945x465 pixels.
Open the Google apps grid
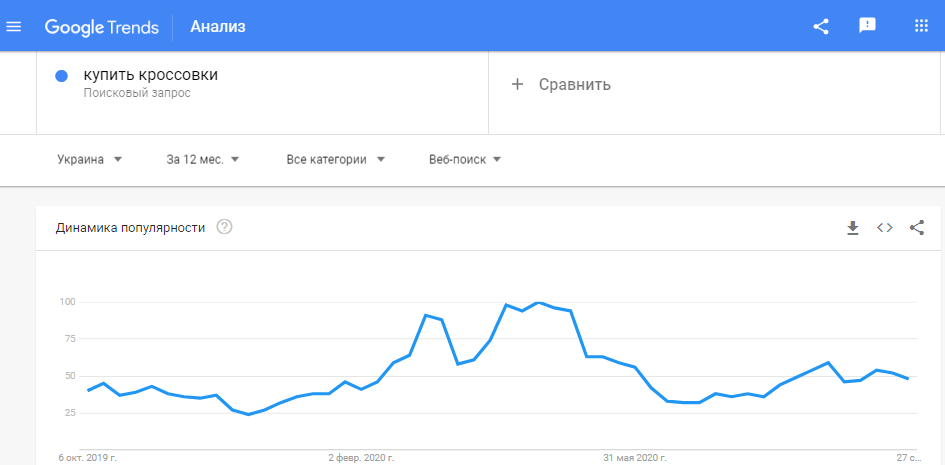coord(921,26)
